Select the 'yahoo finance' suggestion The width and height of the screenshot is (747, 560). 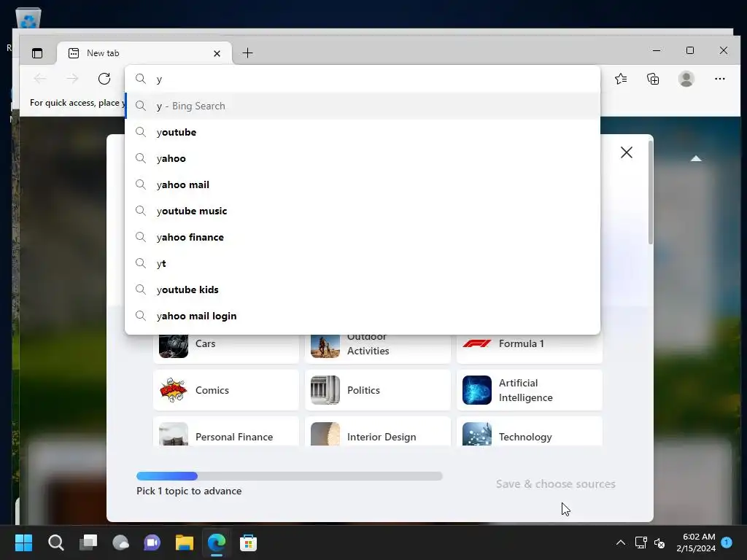click(x=363, y=237)
